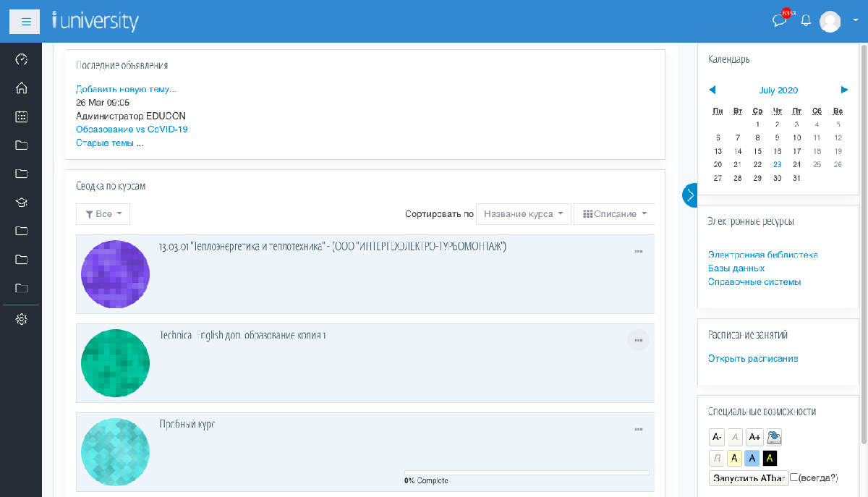Image resolution: width=868 pixels, height=497 pixels.
Task: Open the Название курса sort dropdown
Action: 524,214
